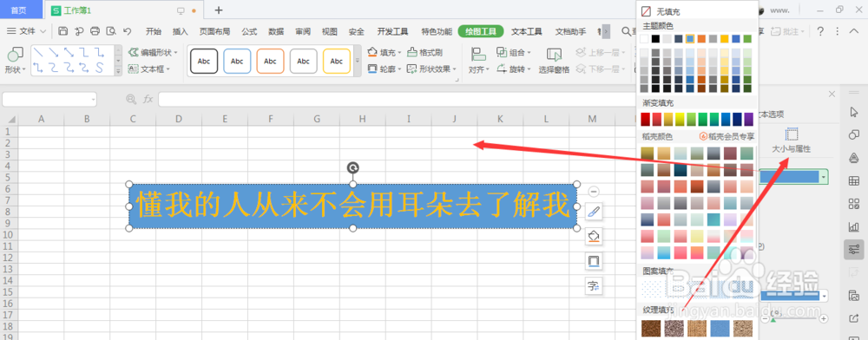Open the 轮廓 outline dropdown
The height and width of the screenshot is (340, 868).
point(385,69)
